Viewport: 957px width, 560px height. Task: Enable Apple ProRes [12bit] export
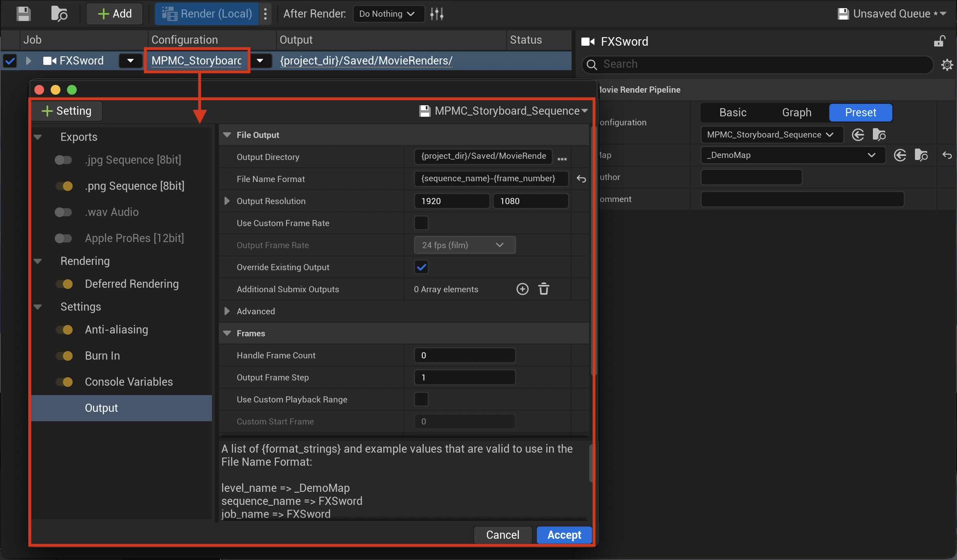(63, 238)
